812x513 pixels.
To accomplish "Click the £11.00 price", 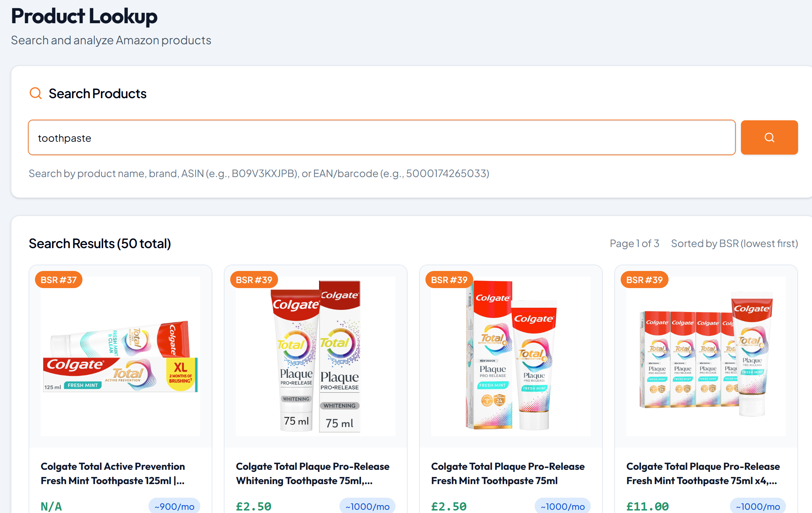I will pyautogui.click(x=647, y=506).
